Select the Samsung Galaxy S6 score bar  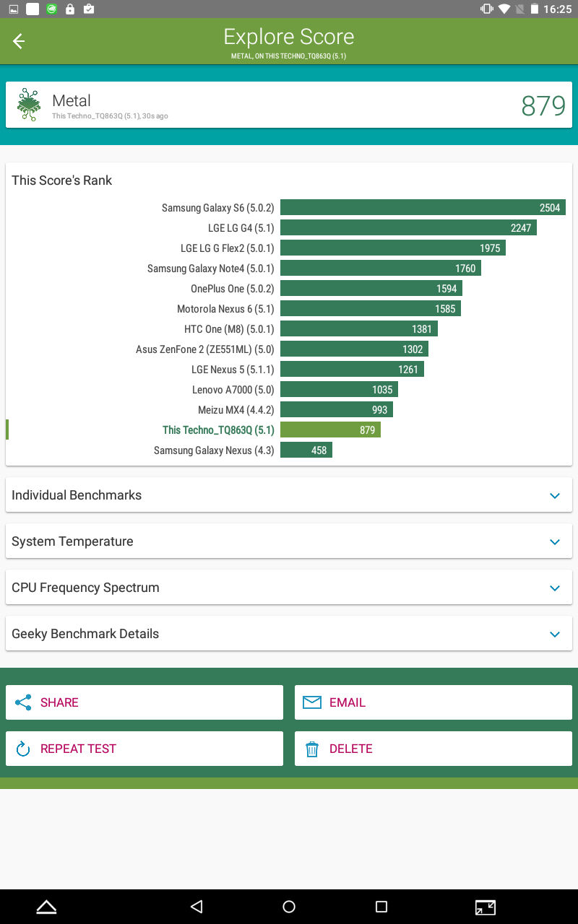(x=423, y=208)
